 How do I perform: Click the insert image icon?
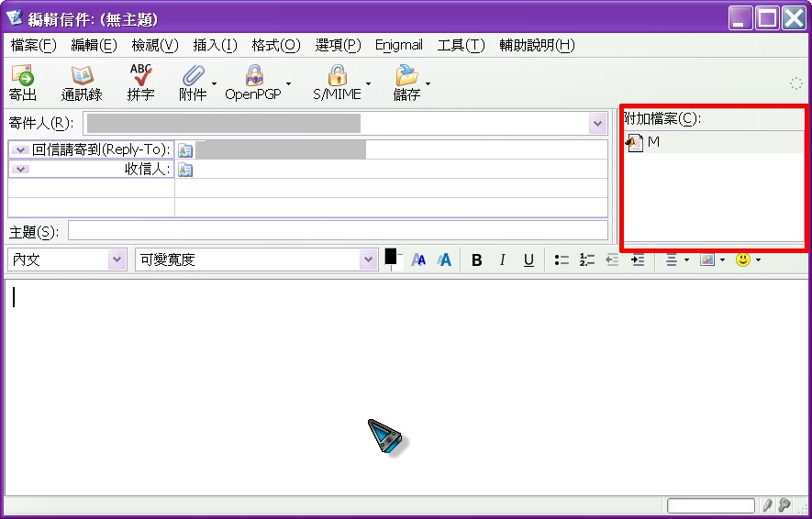(707, 259)
